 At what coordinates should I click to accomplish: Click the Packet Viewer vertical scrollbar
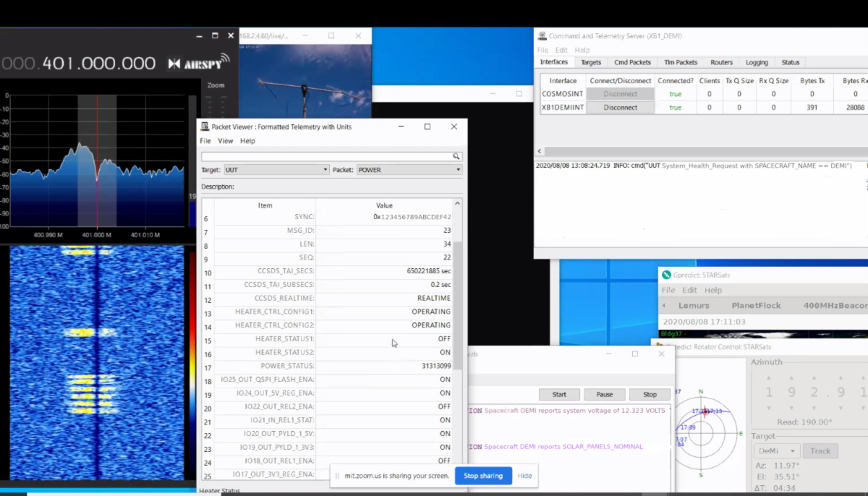(457, 304)
